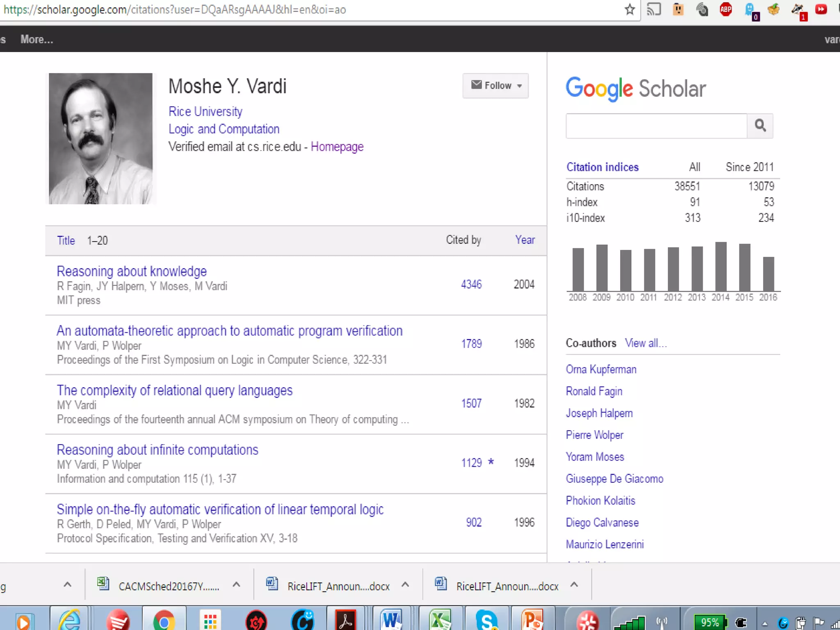Open Skype from the taskbar

[x=486, y=620]
